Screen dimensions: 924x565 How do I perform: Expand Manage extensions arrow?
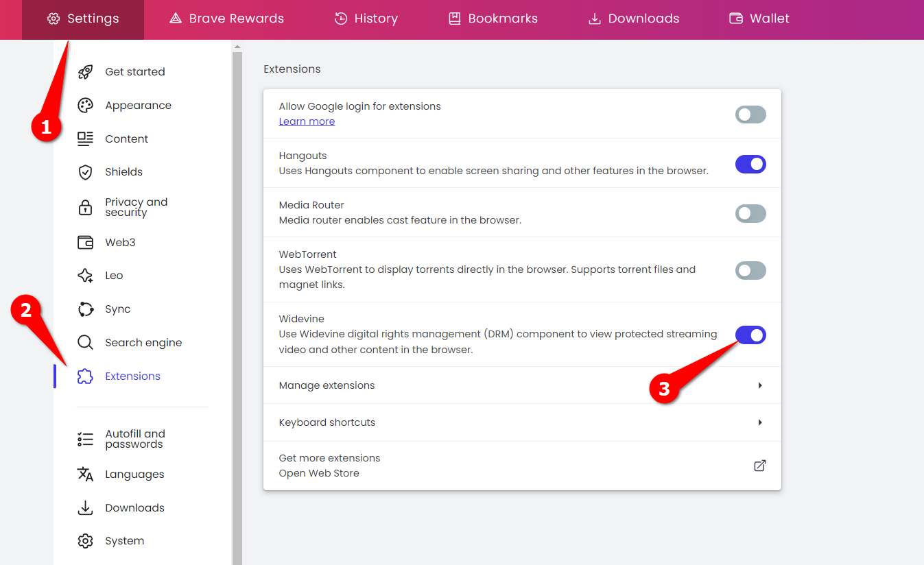(x=760, y=385)
